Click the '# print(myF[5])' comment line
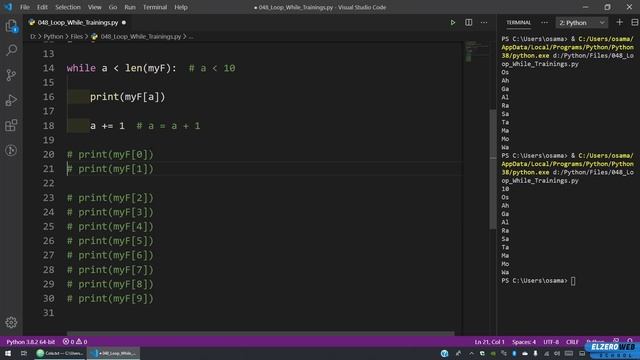640x360 pixels. coord(110,241)
